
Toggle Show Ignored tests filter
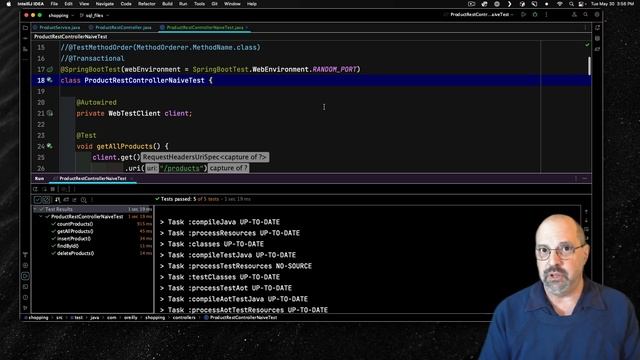click(x=46, y=200)
